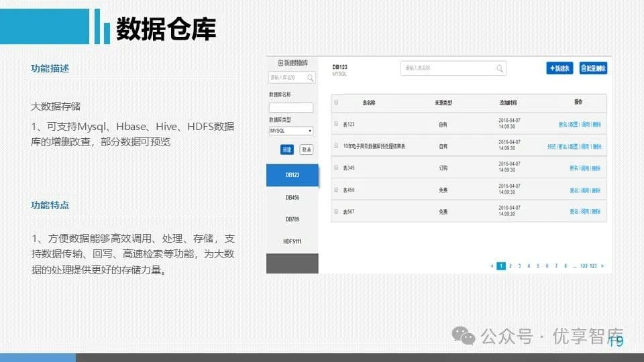Click 删除 in the 表456 row

pos(596,190)
